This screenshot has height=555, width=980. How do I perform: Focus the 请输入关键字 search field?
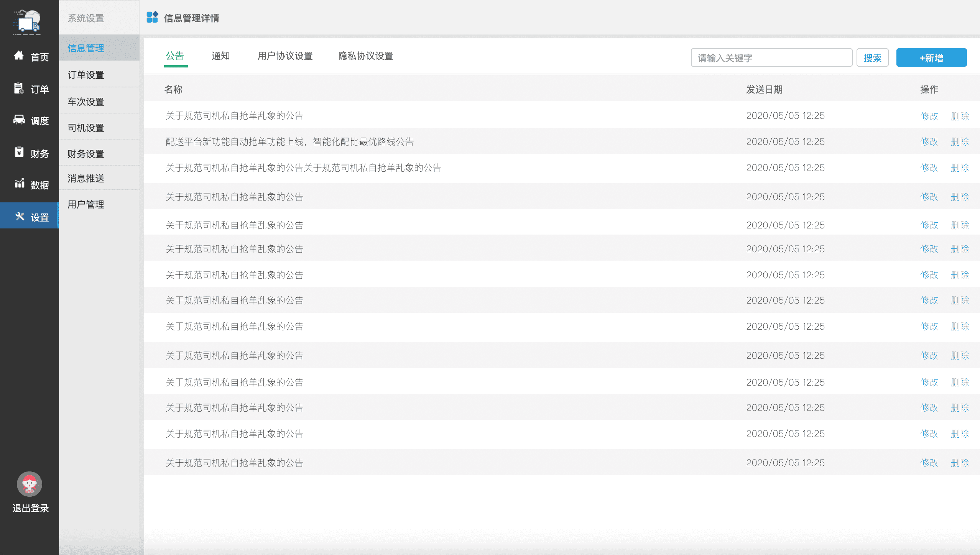(771, 58)
